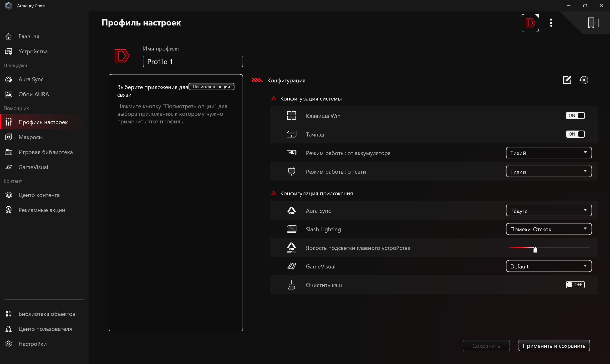Toggle the Тачпэд switch
Image resolution: width=610 pixels, height=364 pixels.
[575, 134]
